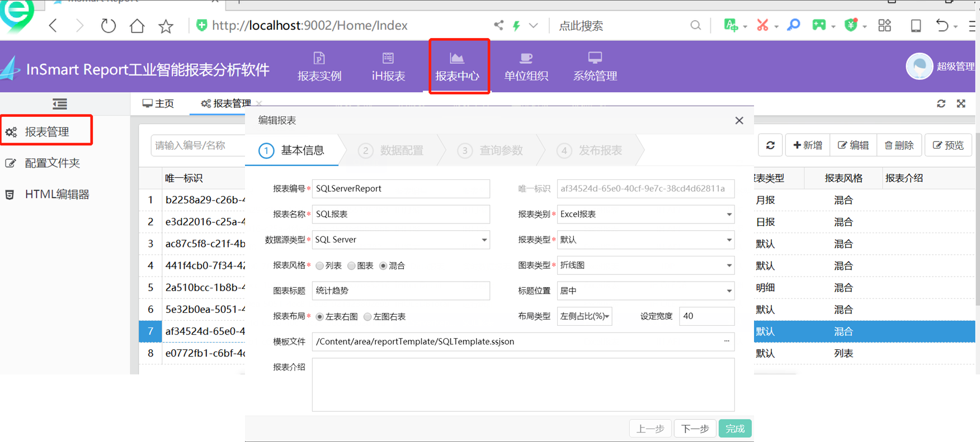Go back with browser back arrow

pyautogui.click(x=53, y=26)
